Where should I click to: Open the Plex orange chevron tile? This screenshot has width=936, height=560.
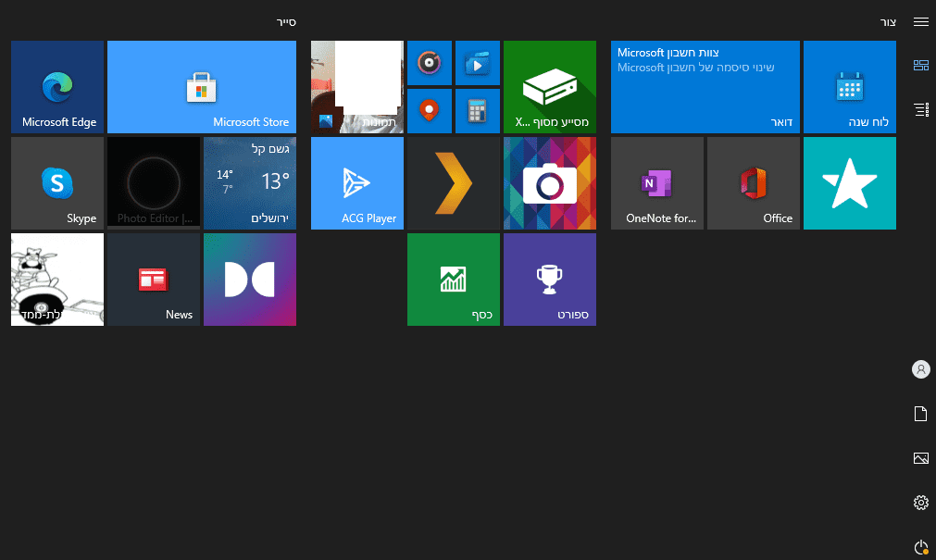(x=454, y=183)
